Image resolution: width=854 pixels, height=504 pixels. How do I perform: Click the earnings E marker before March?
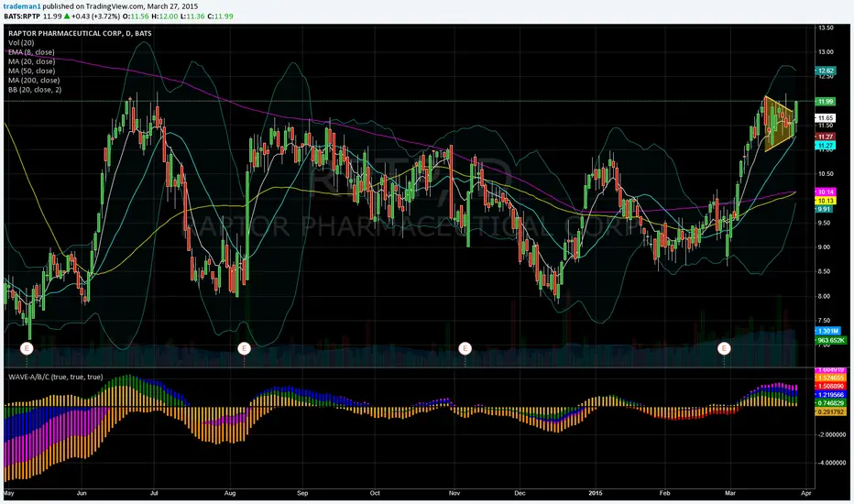click(724, 348)
